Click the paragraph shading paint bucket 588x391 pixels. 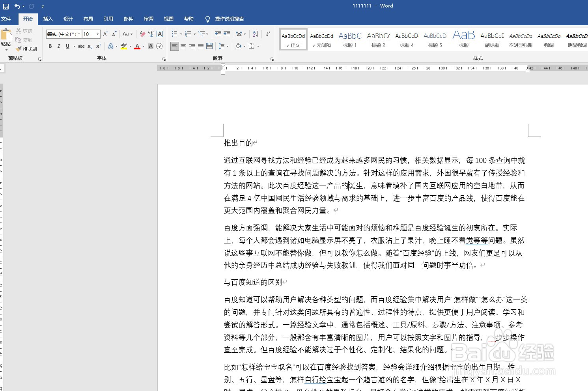238,46
